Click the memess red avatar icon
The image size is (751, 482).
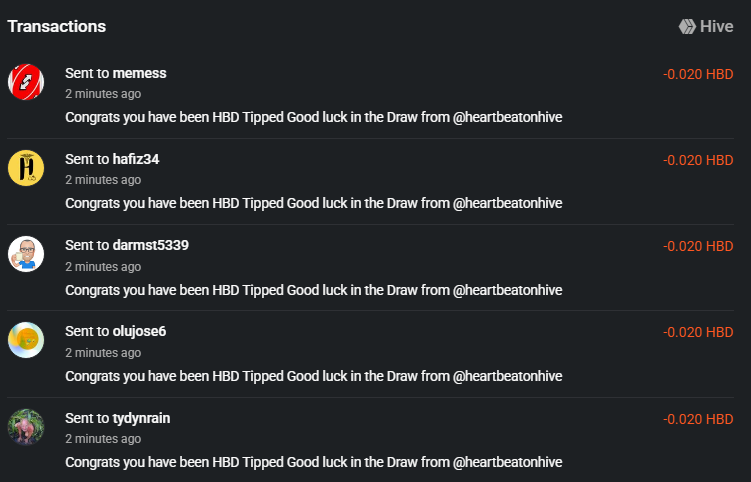tap(26, 82)
